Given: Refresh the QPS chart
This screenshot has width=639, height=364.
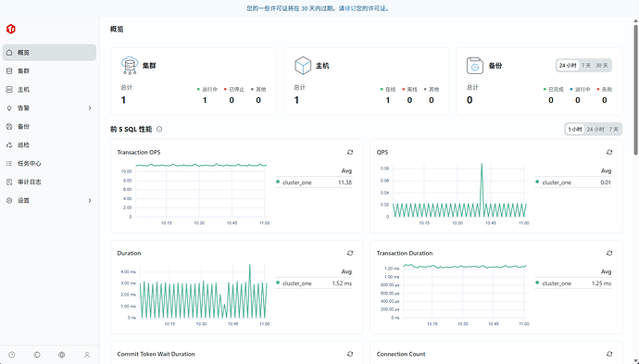Looking at the screenshot, I should click(609, 152).
